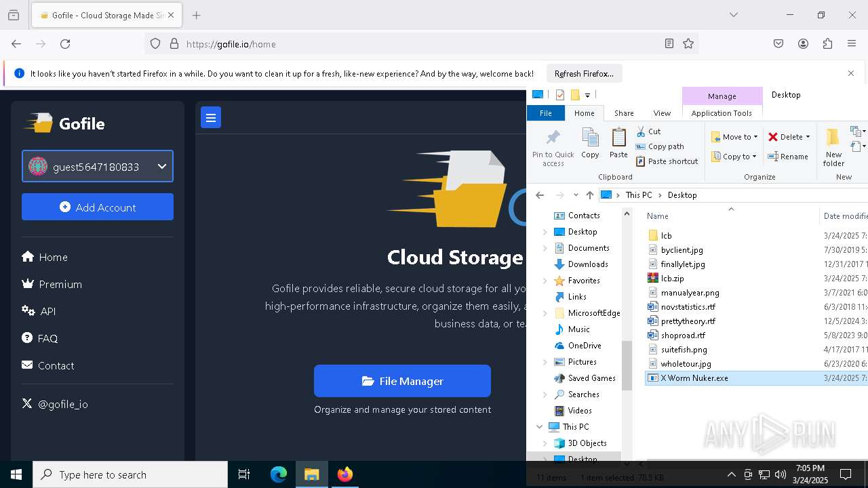Go back in Firefox history
868x488 pixels.
[x=16, y=44]
